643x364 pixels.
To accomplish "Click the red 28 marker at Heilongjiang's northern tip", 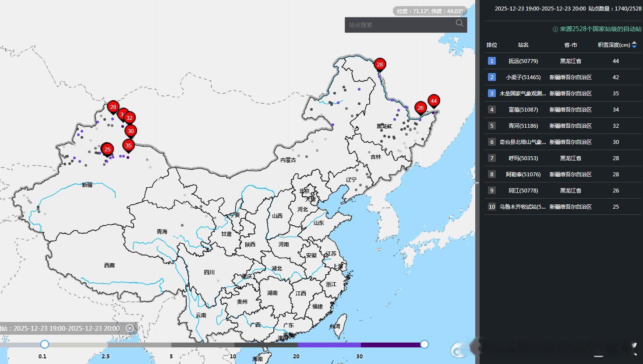I will [x=380, y=66].
